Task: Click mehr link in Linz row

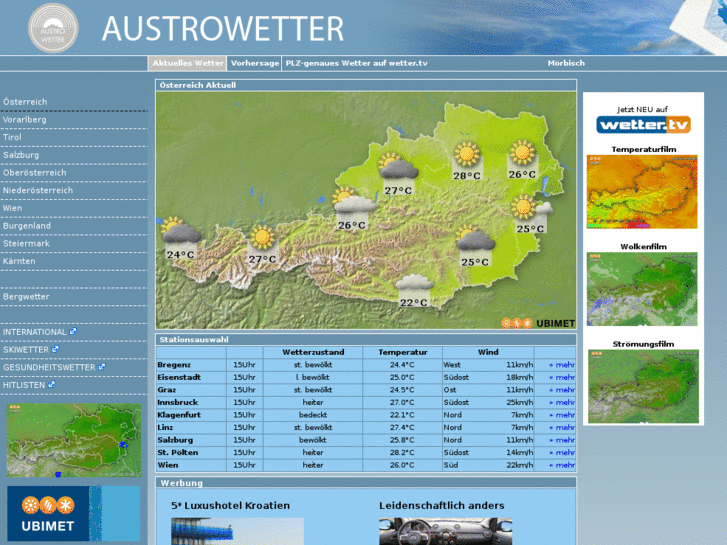Action: (562, 427)
